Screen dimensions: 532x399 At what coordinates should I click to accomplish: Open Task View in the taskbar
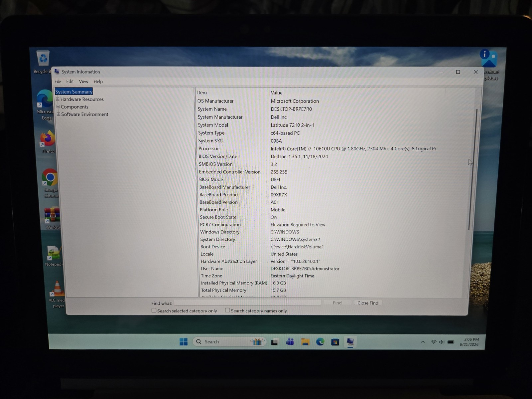pyautogui.click(x=275, y=342)
